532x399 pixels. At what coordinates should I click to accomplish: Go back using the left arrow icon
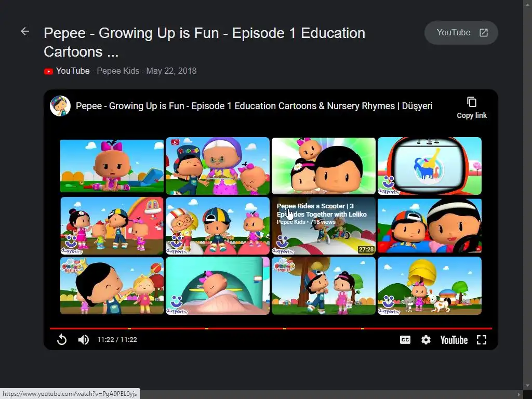[25, 32]
